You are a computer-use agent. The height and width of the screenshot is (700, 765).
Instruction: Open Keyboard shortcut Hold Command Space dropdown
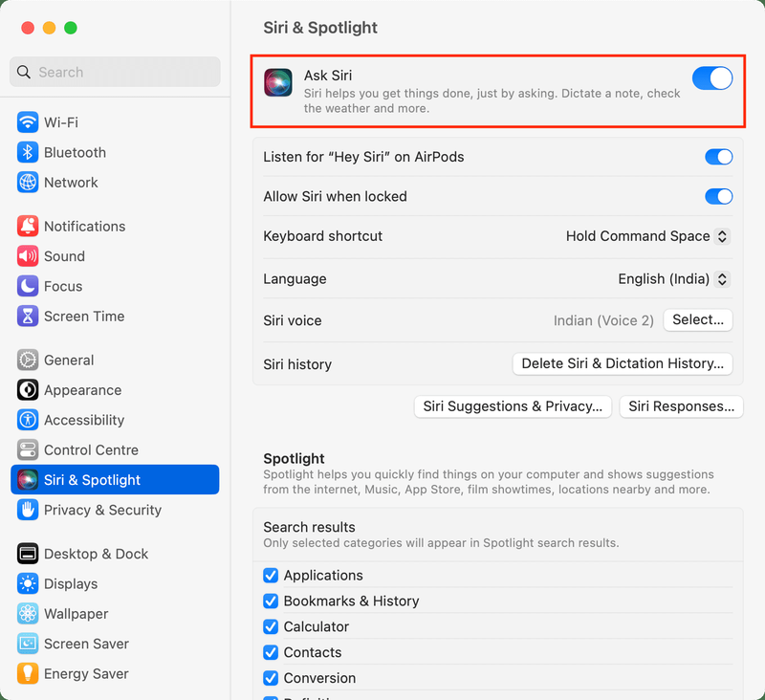(648, 236)
